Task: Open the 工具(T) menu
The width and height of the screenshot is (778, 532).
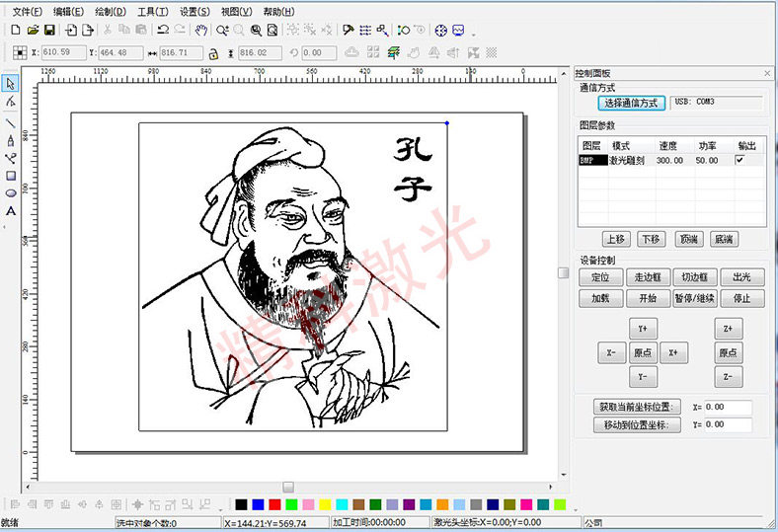Action: click(153, 11)
